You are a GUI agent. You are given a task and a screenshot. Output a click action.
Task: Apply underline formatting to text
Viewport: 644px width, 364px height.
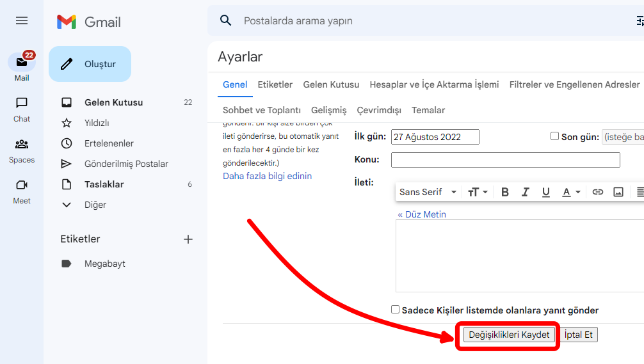[x=546, y=192]
